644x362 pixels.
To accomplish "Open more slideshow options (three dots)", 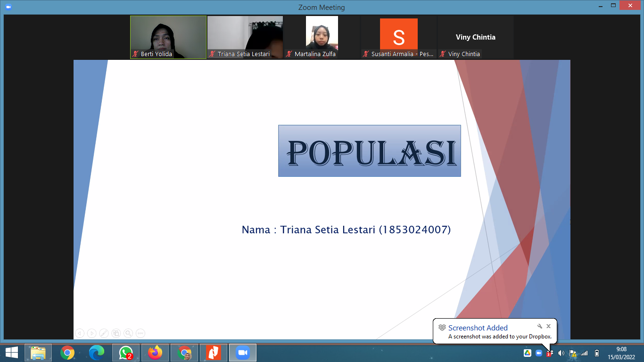I will point(140,333).
